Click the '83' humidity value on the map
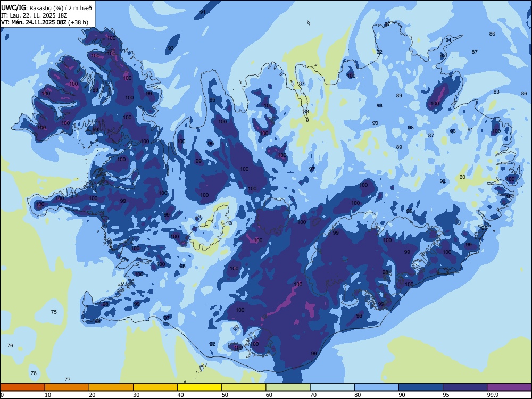This screenshot has height=399, width=532. pyautogui.click(x=496, y=92)
